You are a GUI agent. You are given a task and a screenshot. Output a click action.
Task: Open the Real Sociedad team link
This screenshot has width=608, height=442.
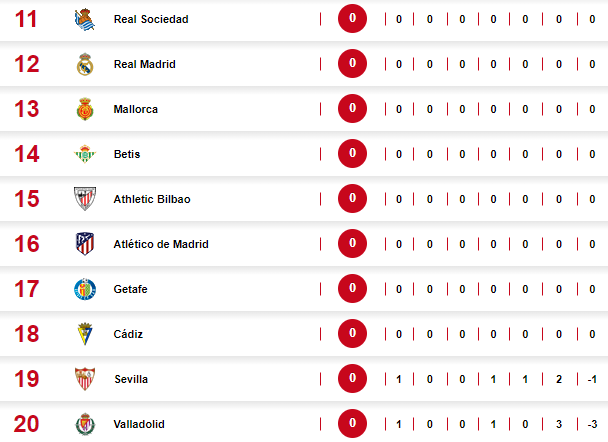151,19
